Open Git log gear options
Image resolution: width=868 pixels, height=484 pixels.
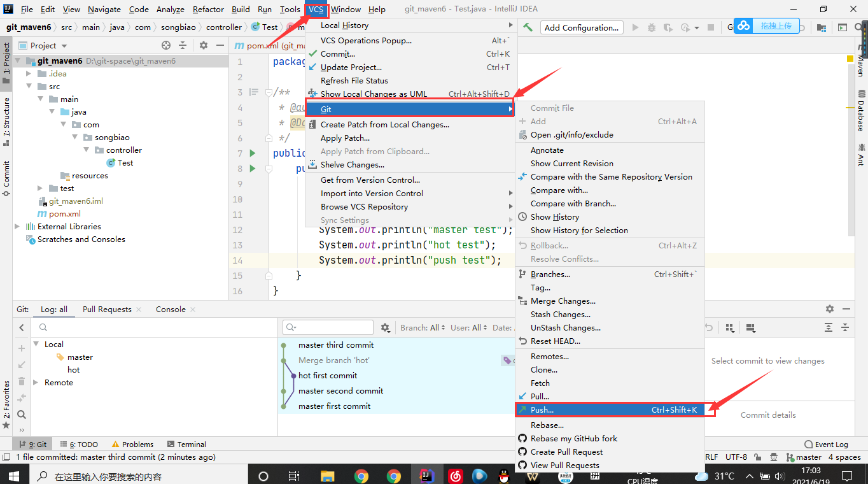pyautogui.click(x=385, y=327)
